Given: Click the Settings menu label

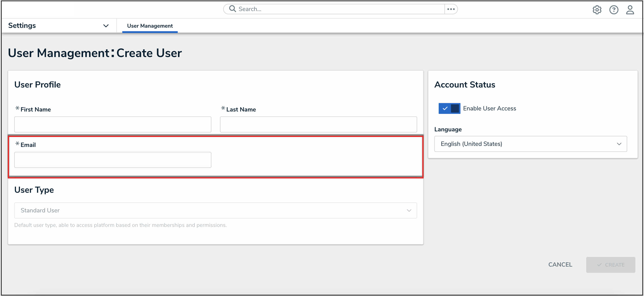Looking at the screenshot, I should (x=22, y=25).
